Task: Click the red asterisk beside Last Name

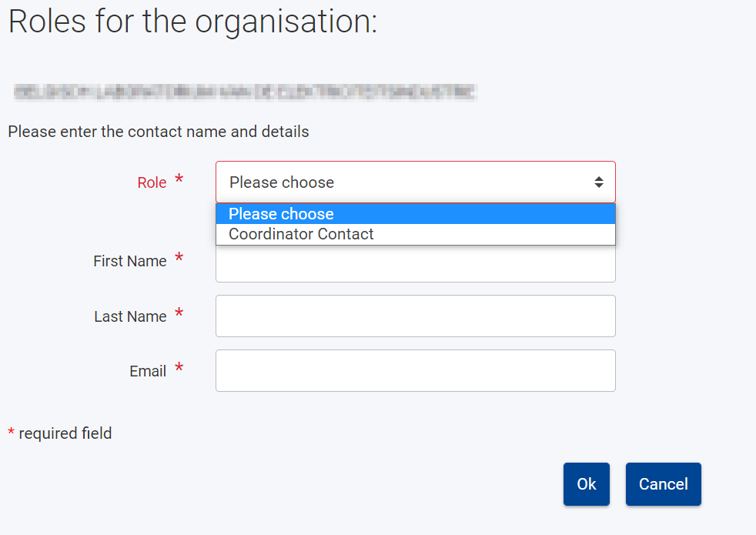Action: 179,314
